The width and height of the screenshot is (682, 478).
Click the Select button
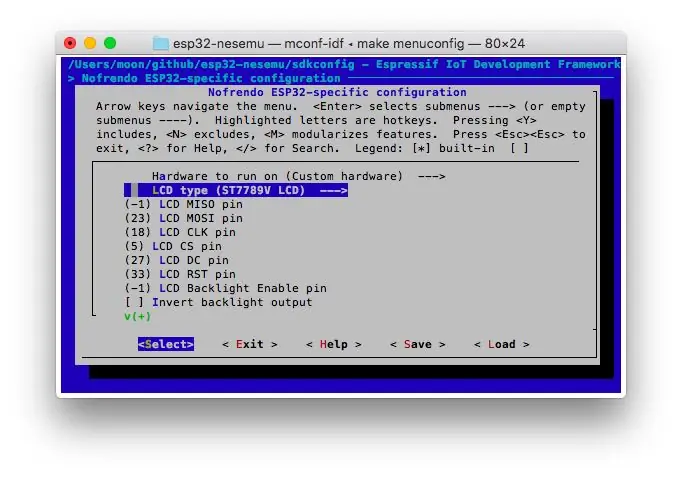(x=166, y=344)
